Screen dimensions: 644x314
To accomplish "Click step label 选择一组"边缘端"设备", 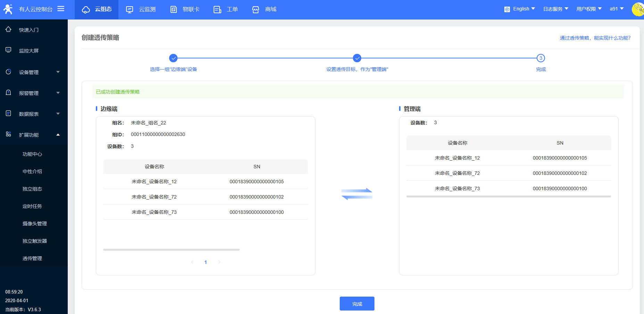I will [x=173, y=69].
